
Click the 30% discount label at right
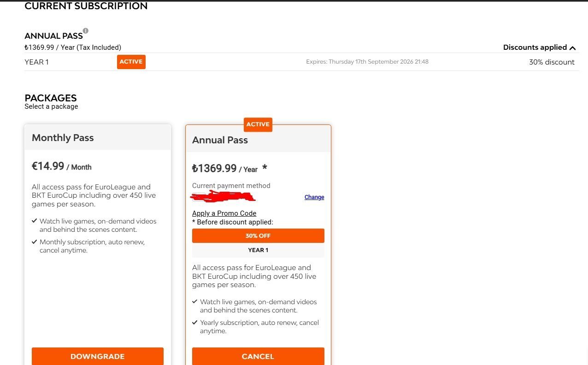[x=552, y=62]
